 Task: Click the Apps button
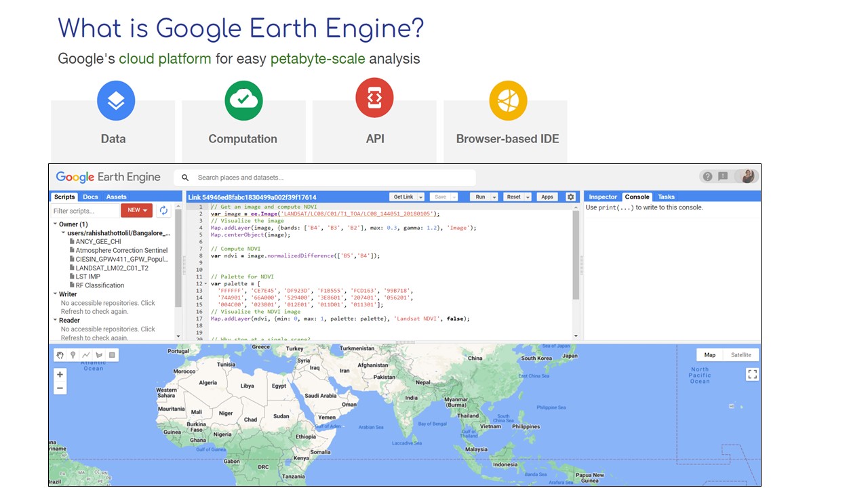point(547,197)
